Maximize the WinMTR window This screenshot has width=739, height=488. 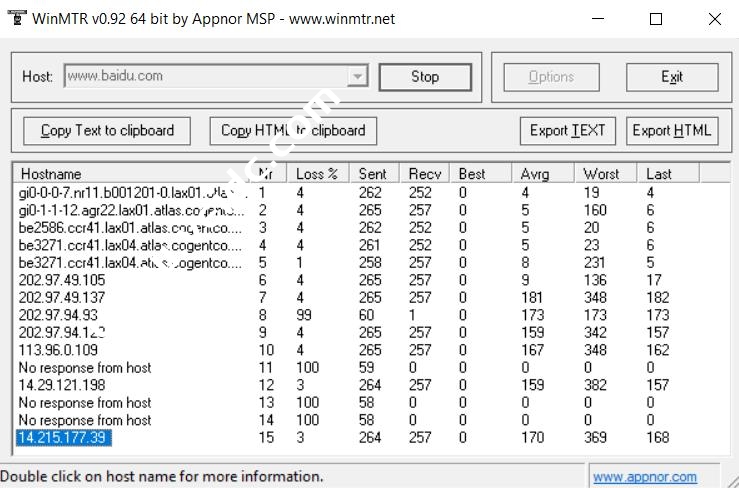656,19
